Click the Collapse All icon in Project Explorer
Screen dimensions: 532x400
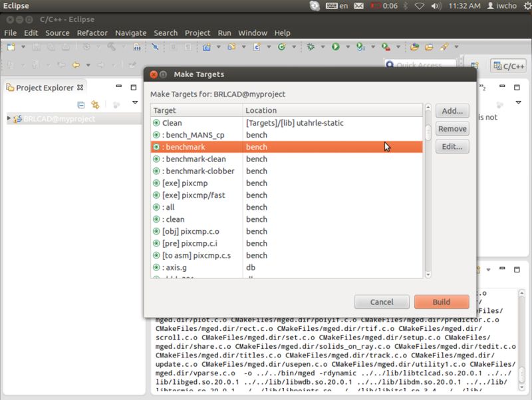click(80, 105)
